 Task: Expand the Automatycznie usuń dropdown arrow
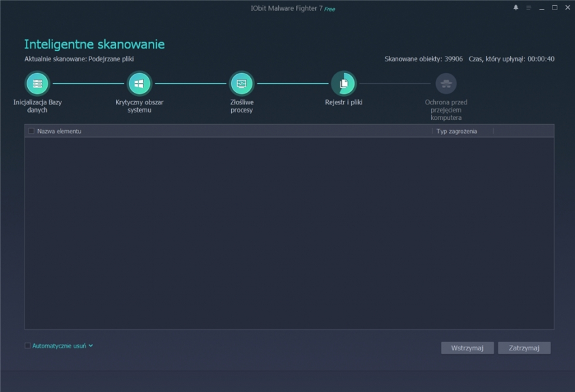91,346
